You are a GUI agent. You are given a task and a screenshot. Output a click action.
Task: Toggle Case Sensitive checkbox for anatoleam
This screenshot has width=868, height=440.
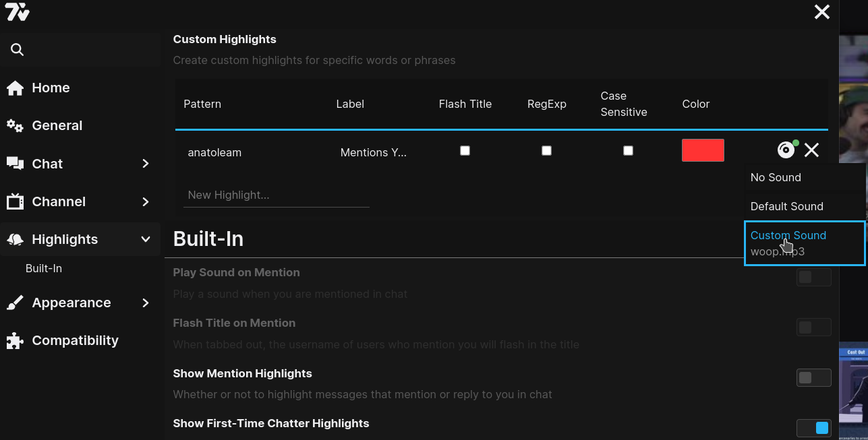628,151
